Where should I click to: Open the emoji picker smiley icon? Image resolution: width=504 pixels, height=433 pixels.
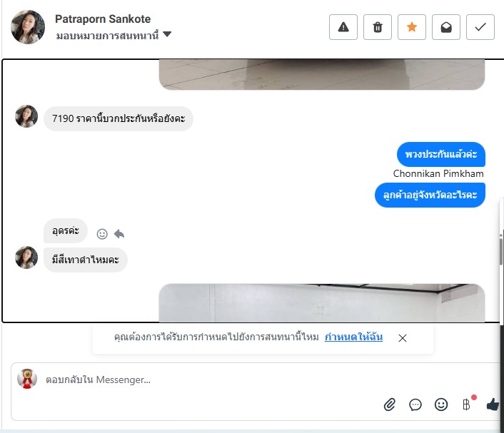coord(441,404)
